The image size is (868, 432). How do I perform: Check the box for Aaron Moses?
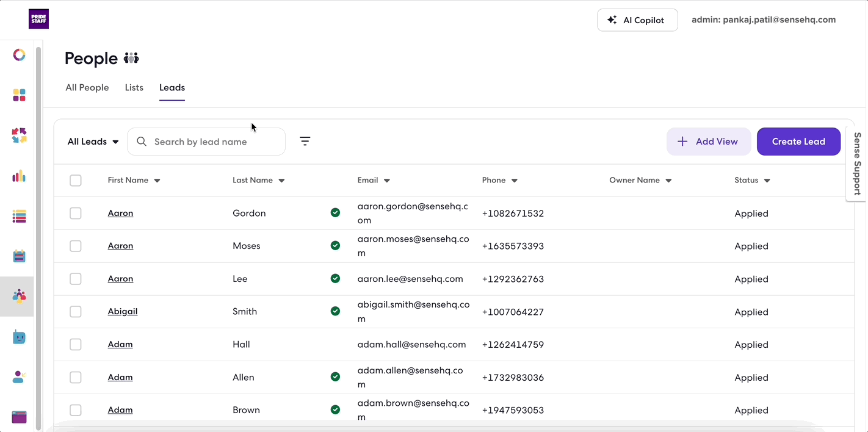(76, 246)
